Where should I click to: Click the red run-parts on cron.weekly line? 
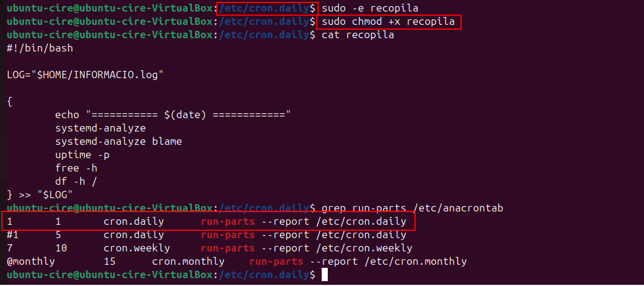(x=228, y=248)
